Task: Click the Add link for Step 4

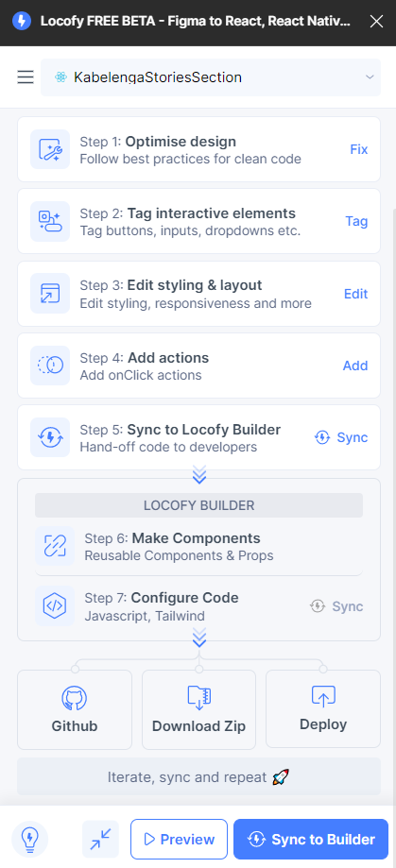Action: point(355,366)
